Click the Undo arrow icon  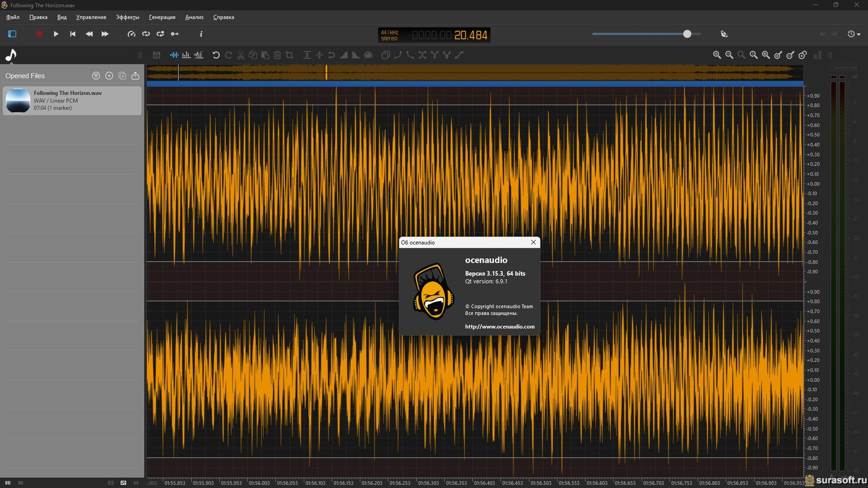[x=216, y=55]
